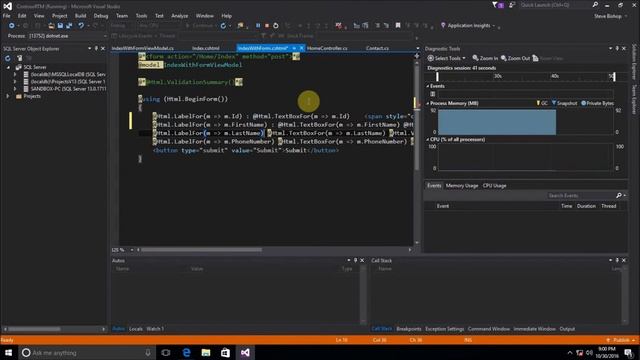Collapse the CPU graph section
640x360 pixels.
(x=428, y=140)
